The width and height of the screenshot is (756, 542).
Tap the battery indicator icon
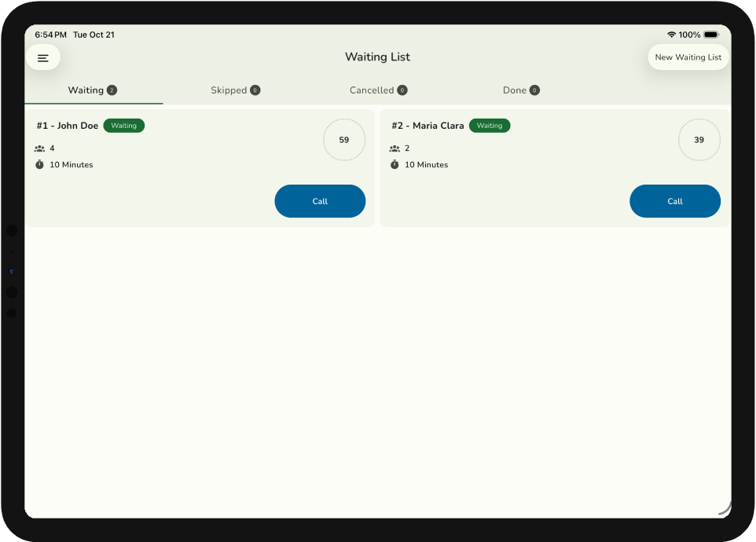click(x=710, y=35)
